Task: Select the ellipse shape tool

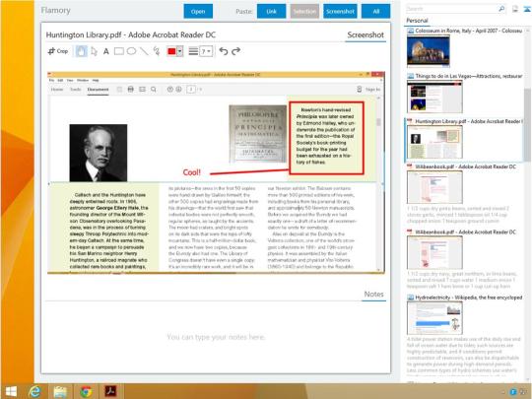Action: pyautogui.click(x=131, y=51)
